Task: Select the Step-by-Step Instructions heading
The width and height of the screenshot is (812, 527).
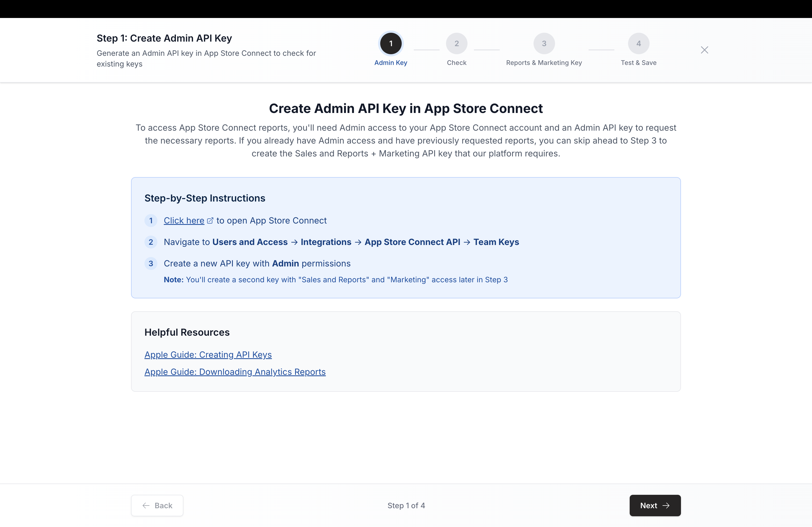Action: 205,198
